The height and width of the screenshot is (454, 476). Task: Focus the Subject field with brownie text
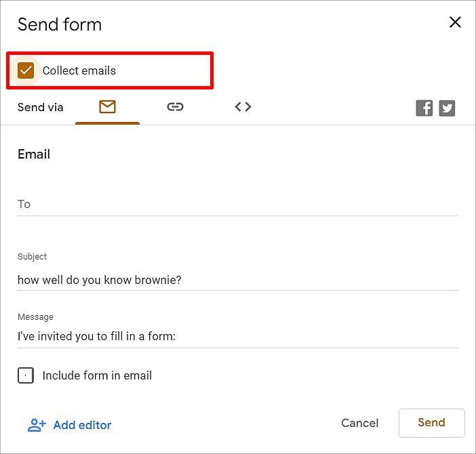pyautogui.click(x=238, y=280)
